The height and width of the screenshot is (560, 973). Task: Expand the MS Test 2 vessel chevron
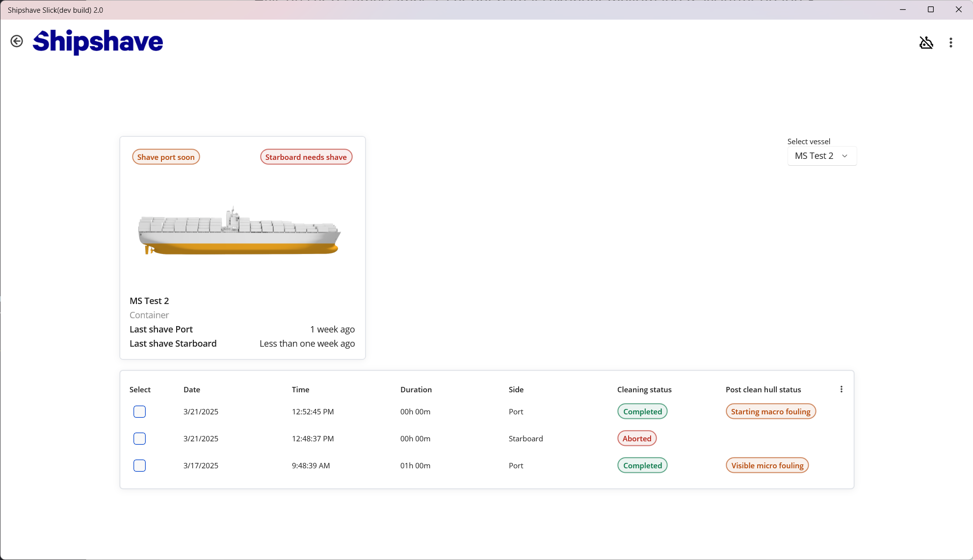pos(845,156)
